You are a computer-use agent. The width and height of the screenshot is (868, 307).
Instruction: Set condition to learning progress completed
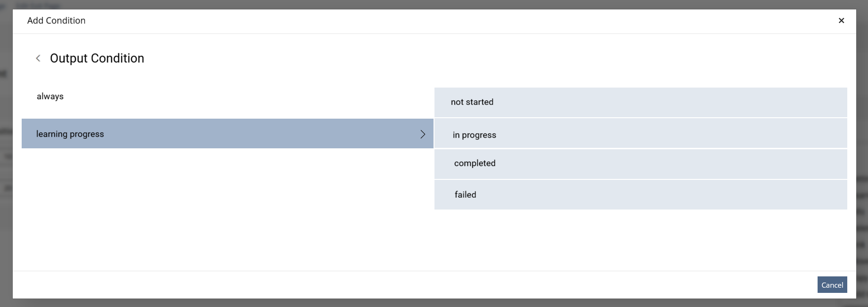(x=641, y=164)
